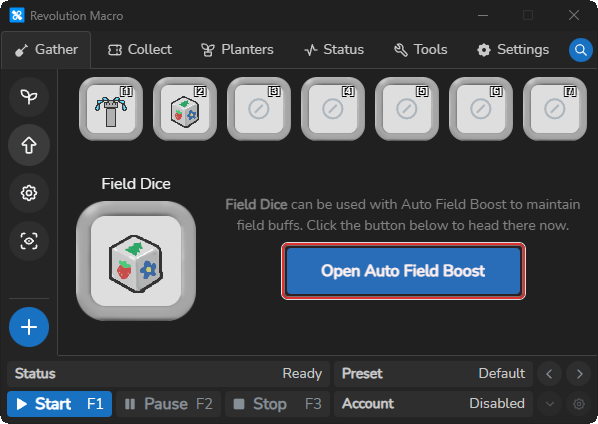Click the Account Disabled field
This screenshot has width=598, height=424.
[433, 404]
